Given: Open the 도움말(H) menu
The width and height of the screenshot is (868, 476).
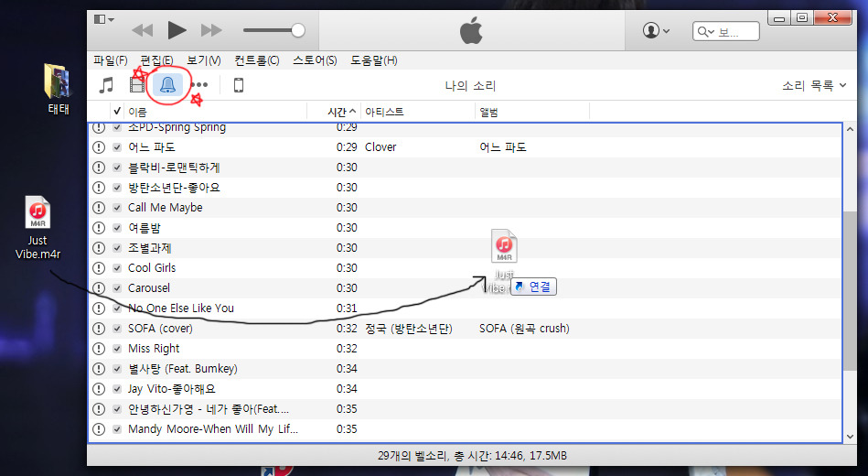Looking at the screenshot, I should click(x=374, y=60).
